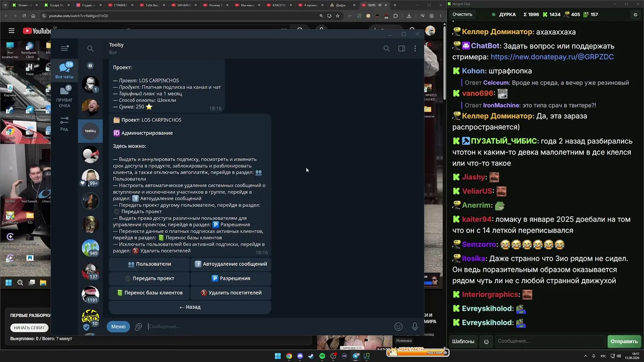
Task: Bookmark this page with the star icon
Action: tap(337, 16)
